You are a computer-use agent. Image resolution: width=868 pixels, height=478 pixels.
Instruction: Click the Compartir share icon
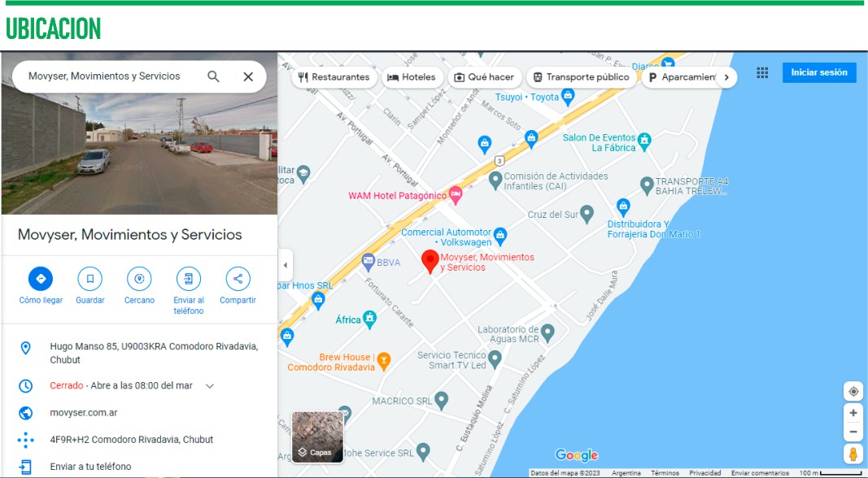pos(238,279)
